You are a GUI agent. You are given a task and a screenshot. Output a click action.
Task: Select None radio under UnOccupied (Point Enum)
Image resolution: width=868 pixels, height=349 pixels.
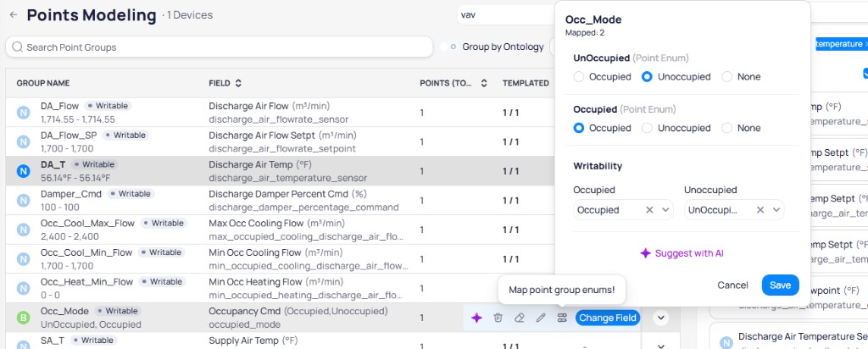[x=726, y=77]
